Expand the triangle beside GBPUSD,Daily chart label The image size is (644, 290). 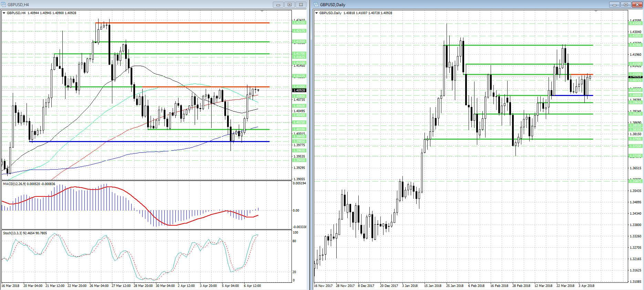coord(317,13)
